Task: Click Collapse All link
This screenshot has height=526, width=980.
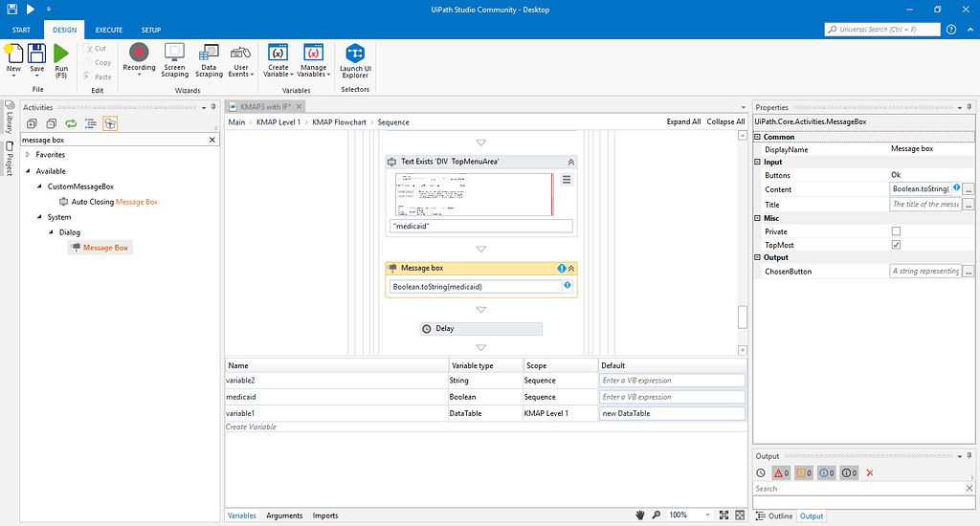Action: (x=725, y=121)
